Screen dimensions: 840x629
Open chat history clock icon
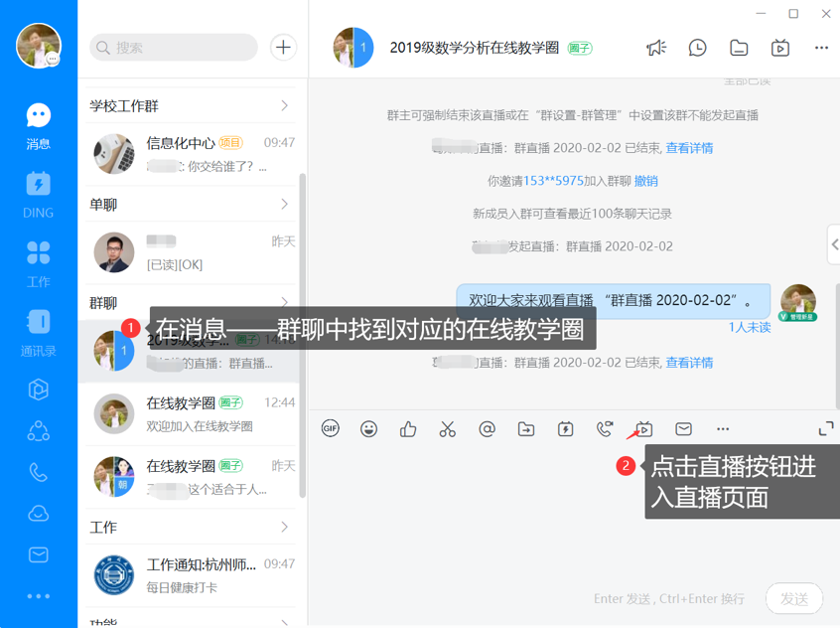(697, 48)
